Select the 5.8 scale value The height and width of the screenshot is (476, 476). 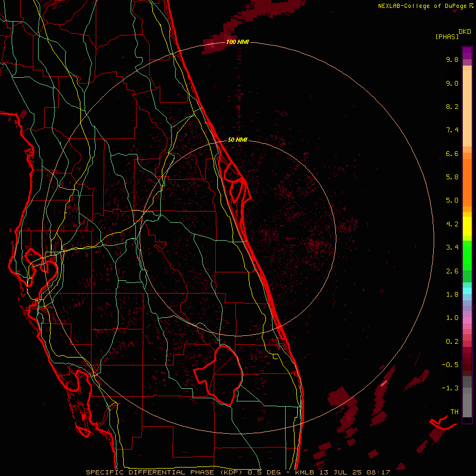tap(452, 177)
